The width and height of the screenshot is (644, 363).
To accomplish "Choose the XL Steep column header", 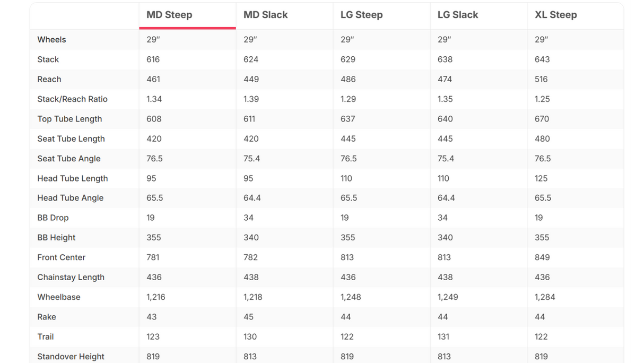I will (576, 15).
